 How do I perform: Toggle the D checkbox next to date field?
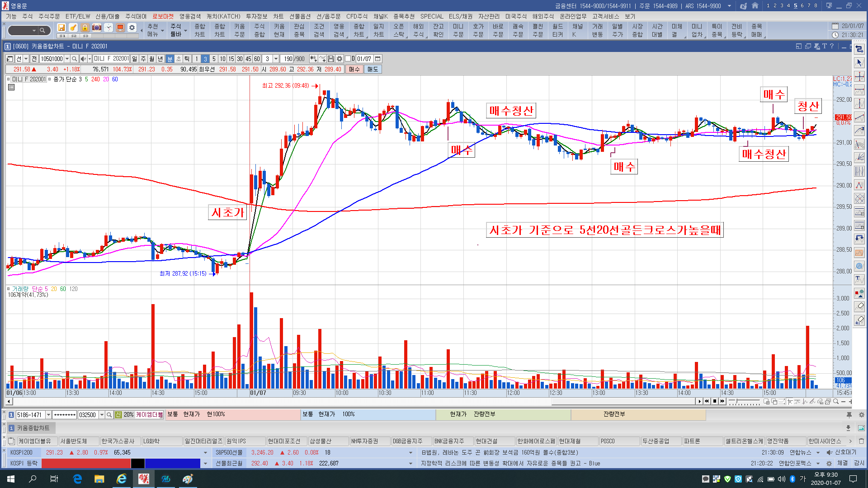tap(348, 59)
